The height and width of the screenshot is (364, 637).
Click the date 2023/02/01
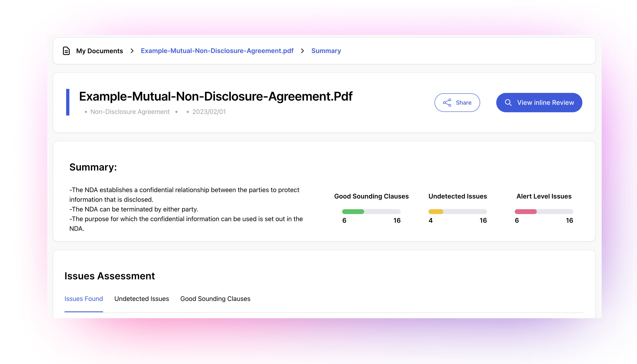point(209,112)
